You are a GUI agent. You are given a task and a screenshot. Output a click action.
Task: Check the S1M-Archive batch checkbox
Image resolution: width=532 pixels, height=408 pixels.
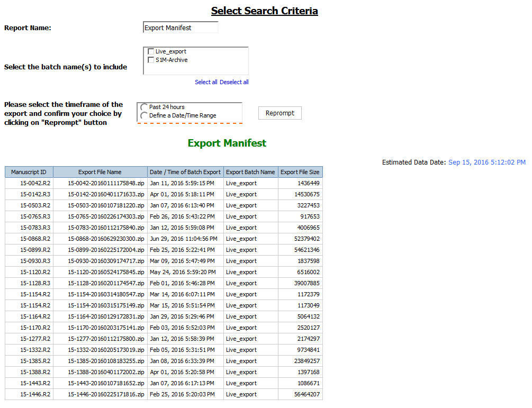pos(151,60)
